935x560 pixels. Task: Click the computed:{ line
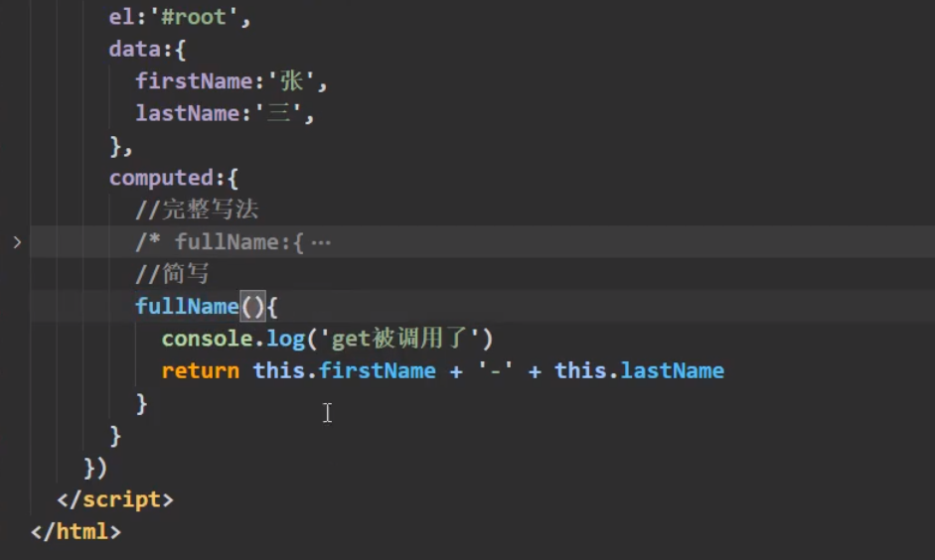[x=174, y=178]
